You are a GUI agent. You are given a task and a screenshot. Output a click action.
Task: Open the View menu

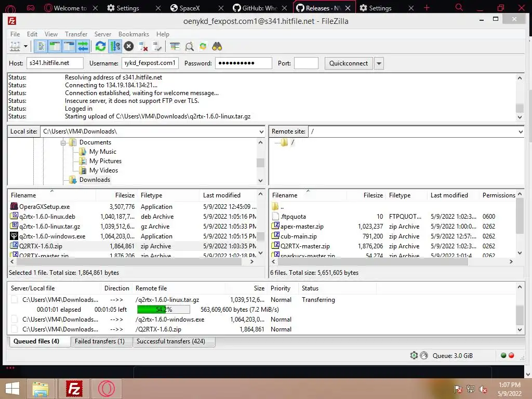pos(51,34)
